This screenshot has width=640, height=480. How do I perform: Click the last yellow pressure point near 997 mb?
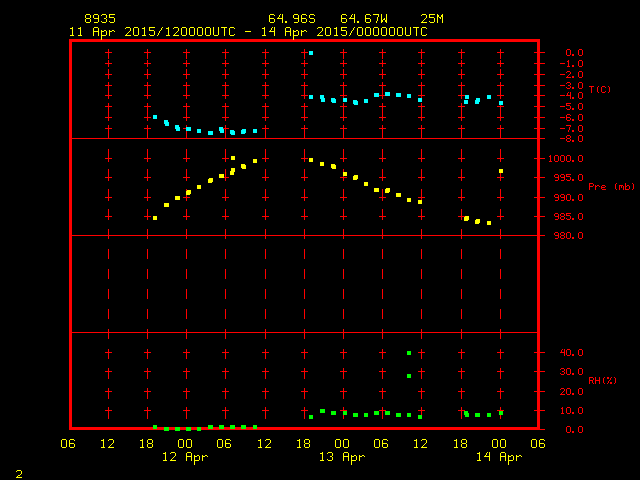click(501, 171)
